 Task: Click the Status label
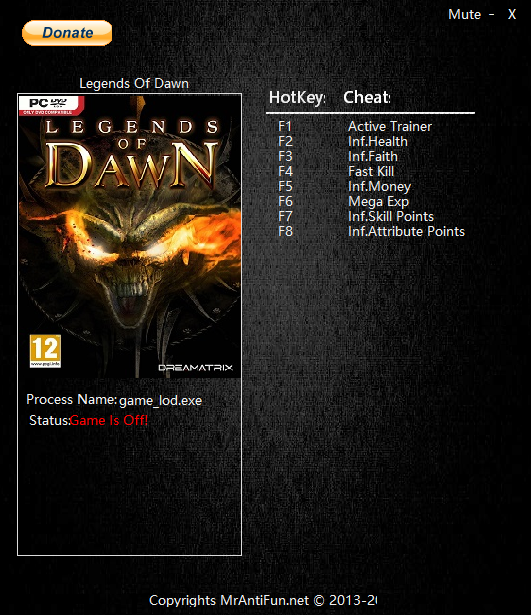pos(49,420)
